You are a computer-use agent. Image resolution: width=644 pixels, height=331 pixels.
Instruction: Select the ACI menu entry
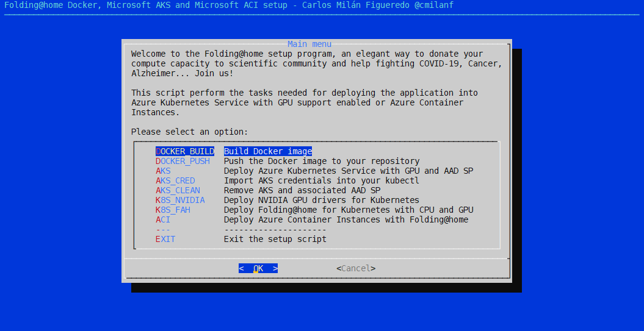point(163,220)
